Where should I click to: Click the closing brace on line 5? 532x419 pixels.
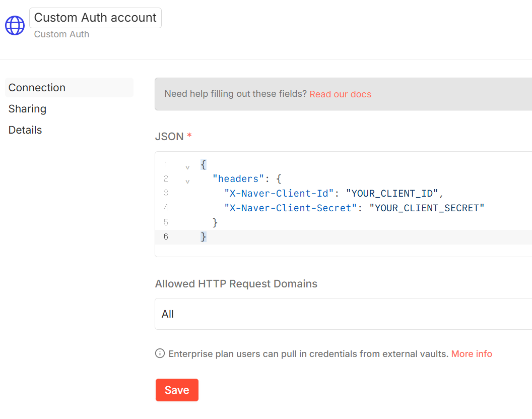215,222
